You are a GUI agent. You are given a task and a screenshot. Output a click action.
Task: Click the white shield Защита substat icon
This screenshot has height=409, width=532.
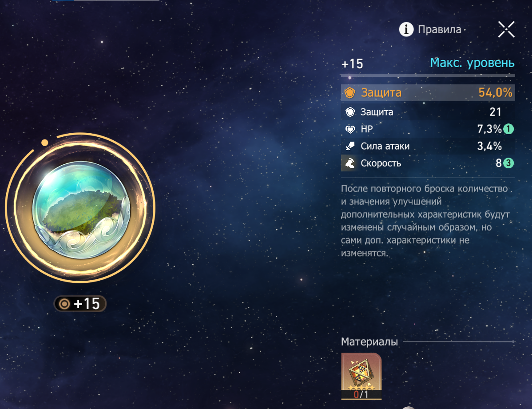pyautogui.click(x=350, y=112)
